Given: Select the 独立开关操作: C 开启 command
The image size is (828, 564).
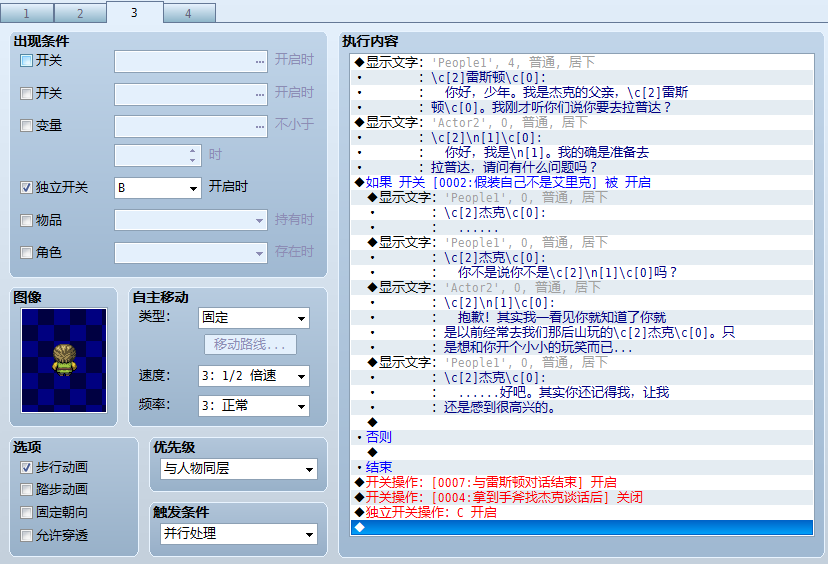Looking at the screenshot, I should pos(581,512).
